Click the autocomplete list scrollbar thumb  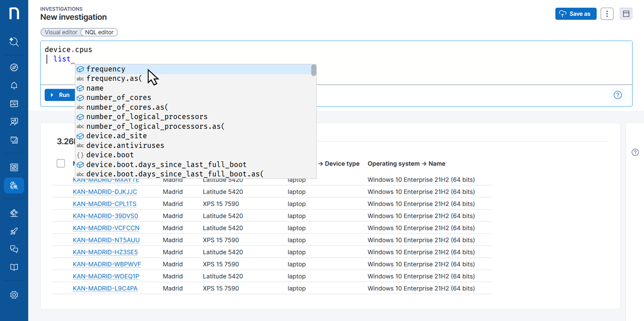coord(314,70)
